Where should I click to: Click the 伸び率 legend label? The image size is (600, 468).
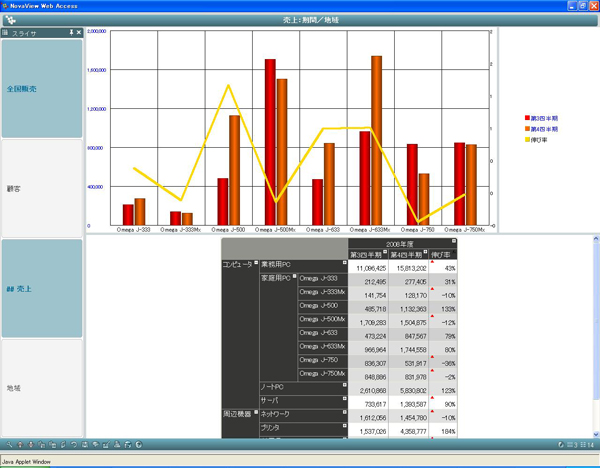(539, 140)
